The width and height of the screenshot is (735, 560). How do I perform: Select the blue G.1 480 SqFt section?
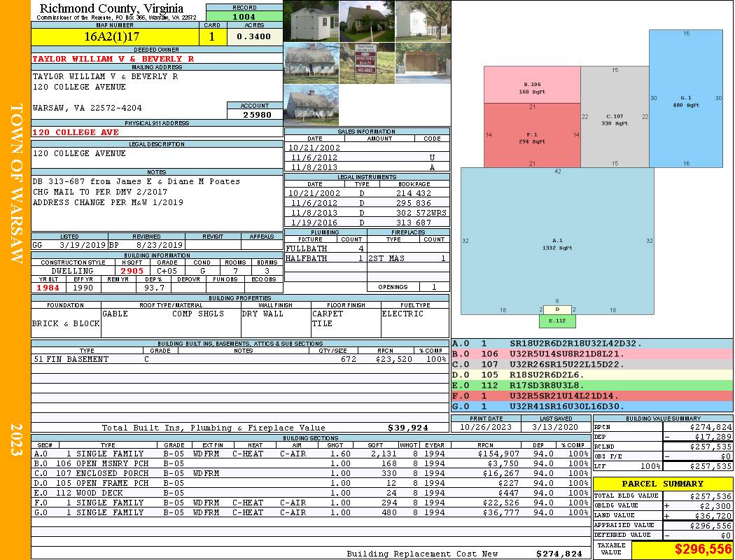click(x=686, y=99)
